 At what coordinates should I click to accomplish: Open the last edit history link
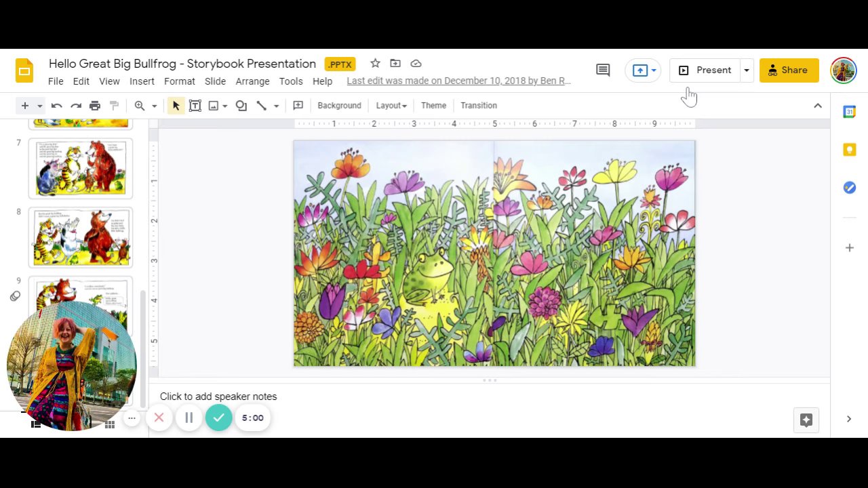pos(458,81)
